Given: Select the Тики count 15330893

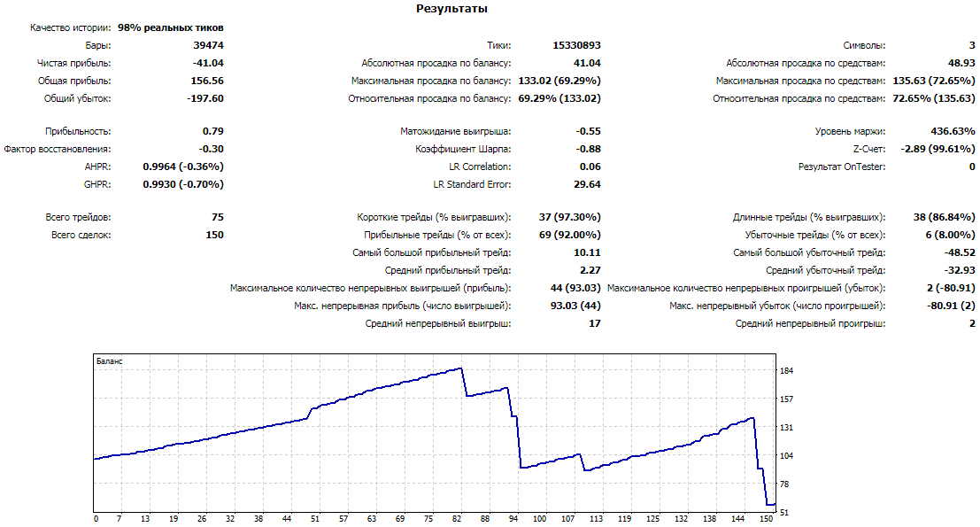Looking at the screenshot, I should (576, 45).
